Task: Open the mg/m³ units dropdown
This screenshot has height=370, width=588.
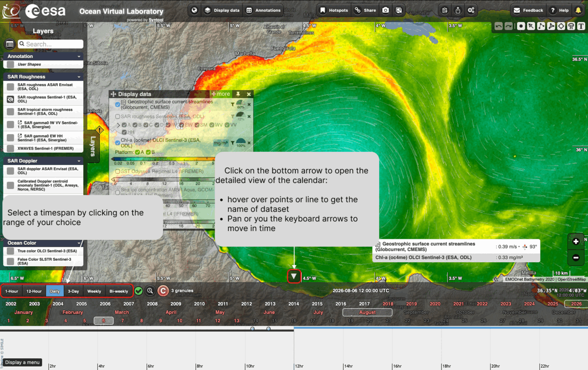Action: (221, 143)
